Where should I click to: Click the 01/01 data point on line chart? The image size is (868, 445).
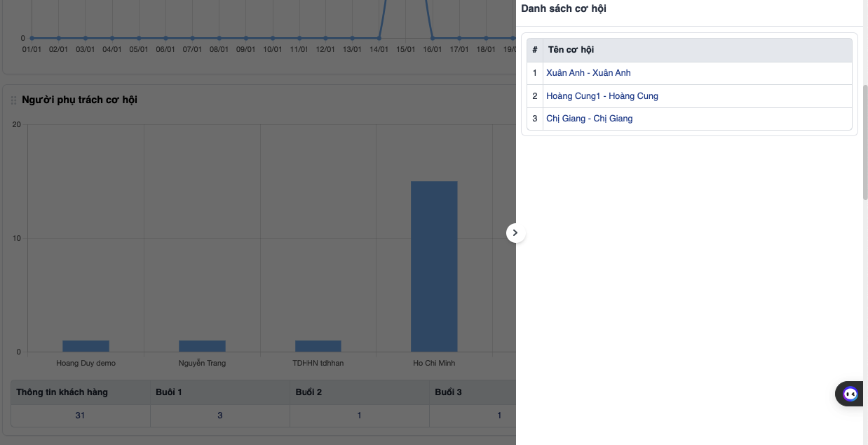(32, 38)
